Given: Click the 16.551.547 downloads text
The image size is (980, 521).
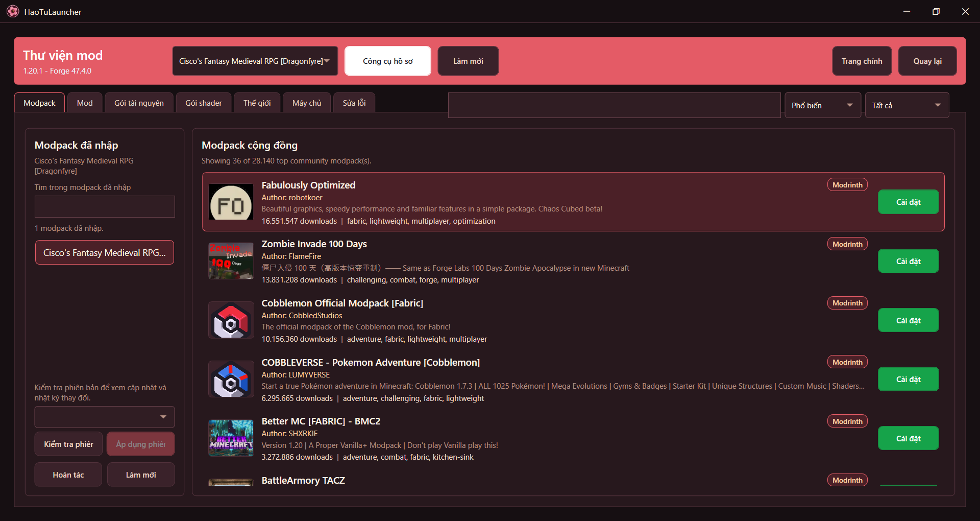Looking at the screenshot, I should [x=299, y=221].
